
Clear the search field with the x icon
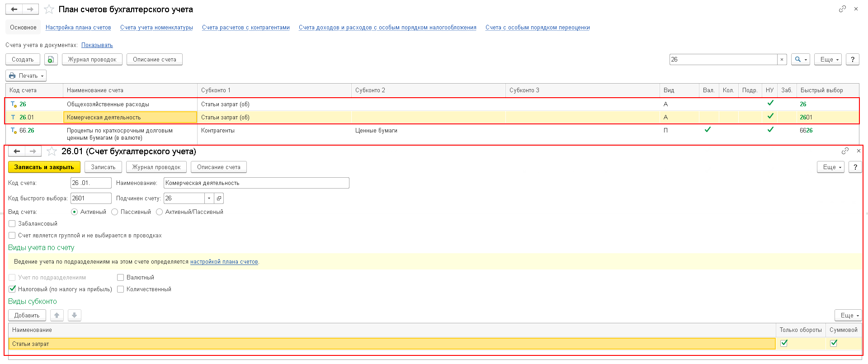pos(782,60)
